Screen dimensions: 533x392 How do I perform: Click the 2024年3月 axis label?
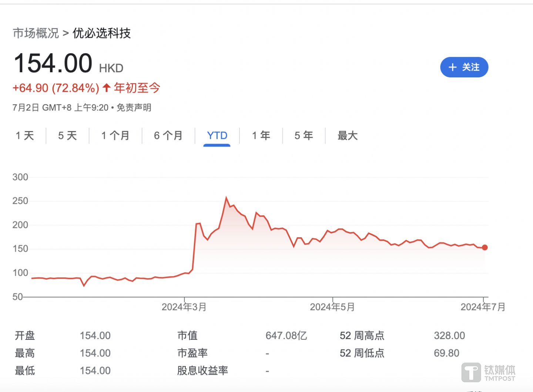184,307
